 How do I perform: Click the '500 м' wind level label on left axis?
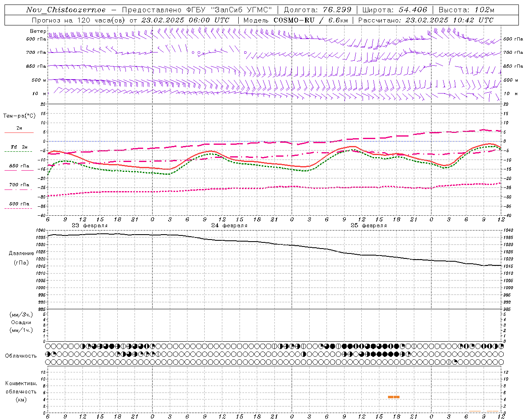click(39, 80)
